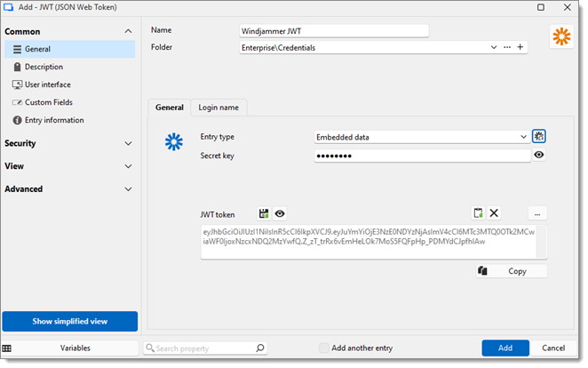
Task: Collapse the Common section
Action: pyautogui.click(x=128, y=31)
